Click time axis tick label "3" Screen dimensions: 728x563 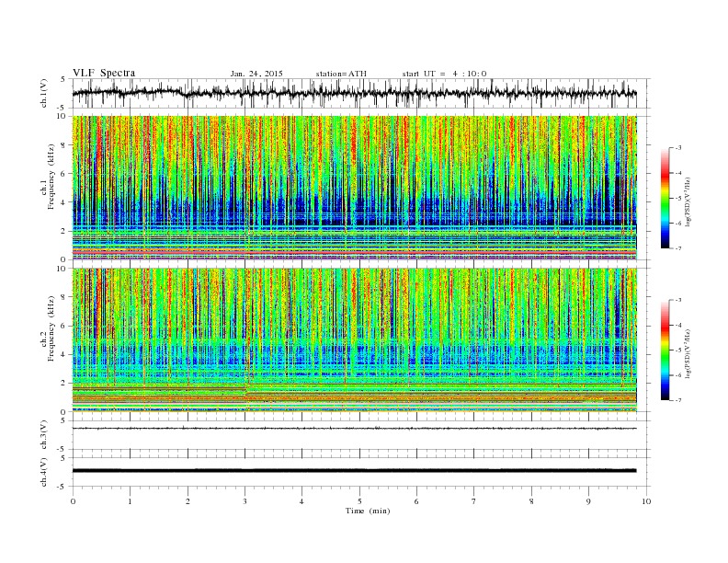(x=245, y=501)
